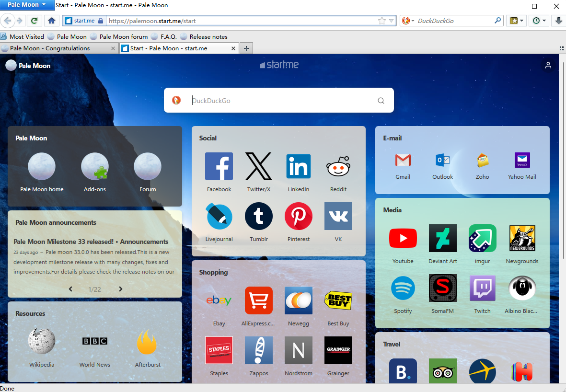The width and height of the screenshot is (566, 392).
Task: Expand the history clock button dropdown
Action: pos(544,21)
